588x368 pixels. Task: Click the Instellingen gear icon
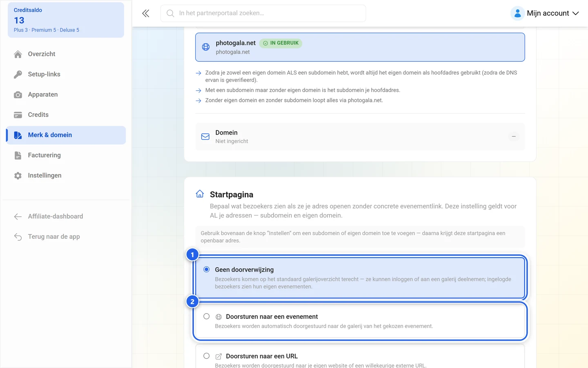18,176
